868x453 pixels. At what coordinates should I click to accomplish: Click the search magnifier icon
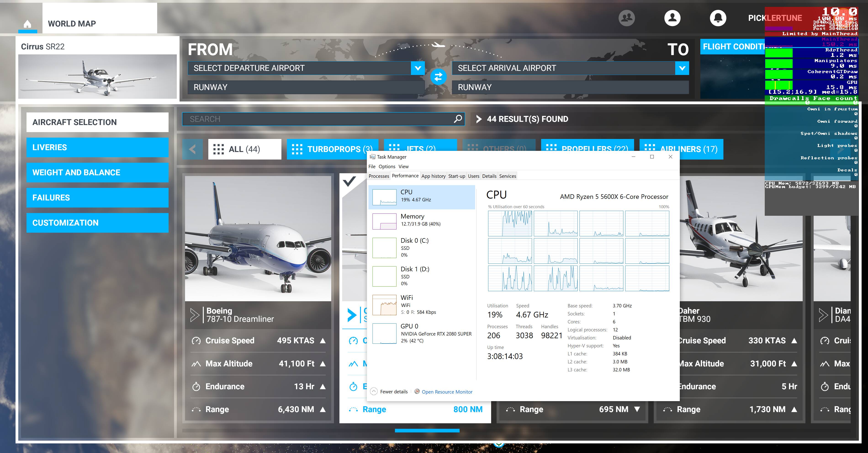point(458,119)
